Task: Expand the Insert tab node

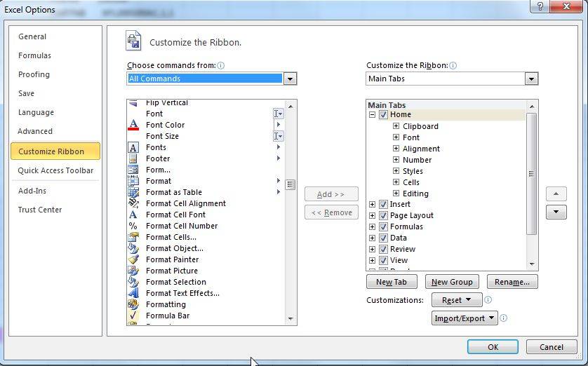Action: pos(372,204)
